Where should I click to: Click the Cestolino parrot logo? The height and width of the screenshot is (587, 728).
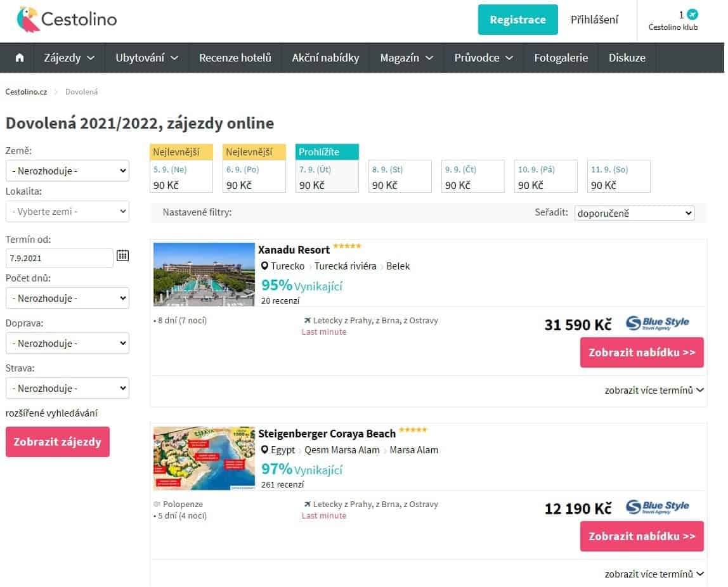click(66, 20)
